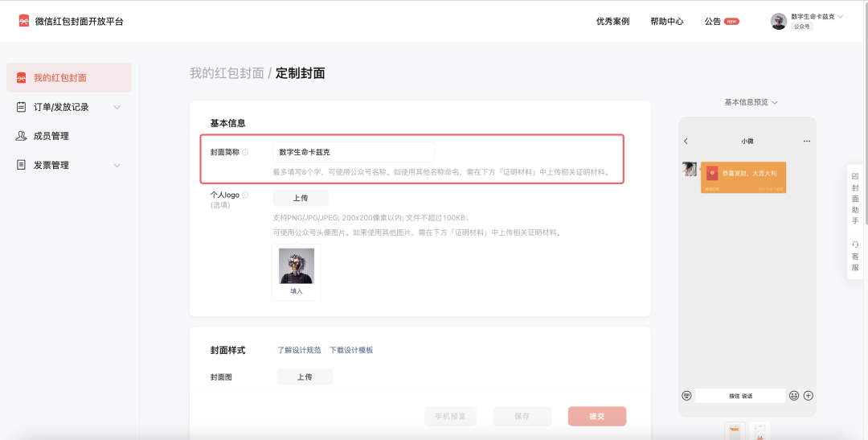Open 下载设计模板 link
This screenshot has height=440, width=868.
click(351, 350)
